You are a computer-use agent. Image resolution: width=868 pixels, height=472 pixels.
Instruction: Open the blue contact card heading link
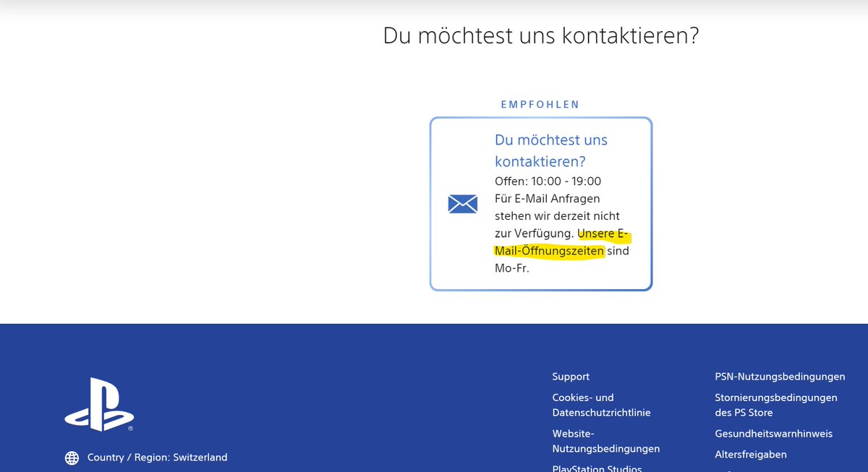point(551,150)
